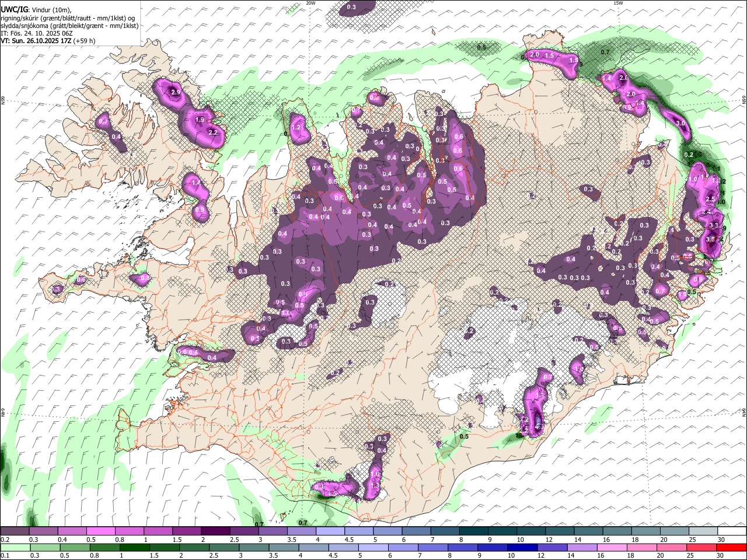Click the white 30 swatch in top legend row

[x=732, y=531]
